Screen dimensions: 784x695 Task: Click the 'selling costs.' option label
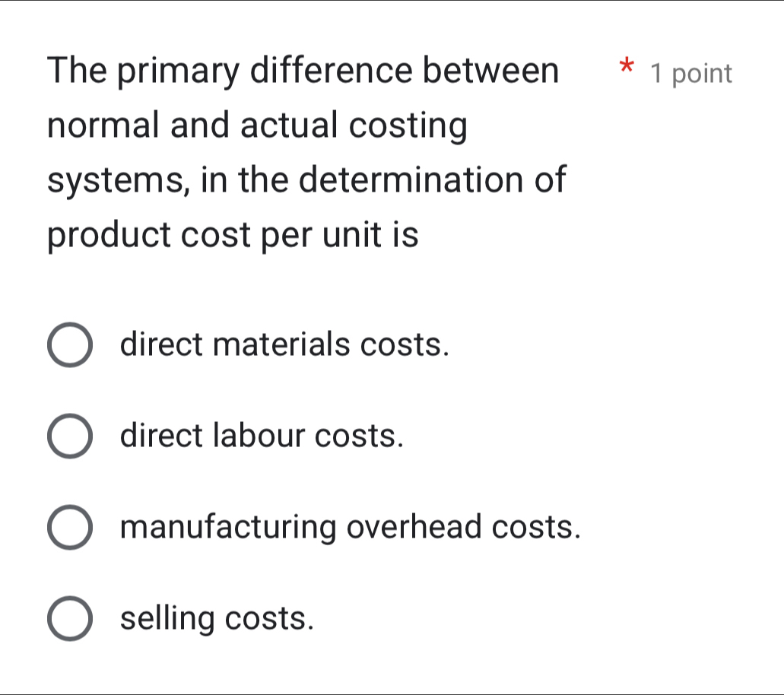(x=217, y=618)
